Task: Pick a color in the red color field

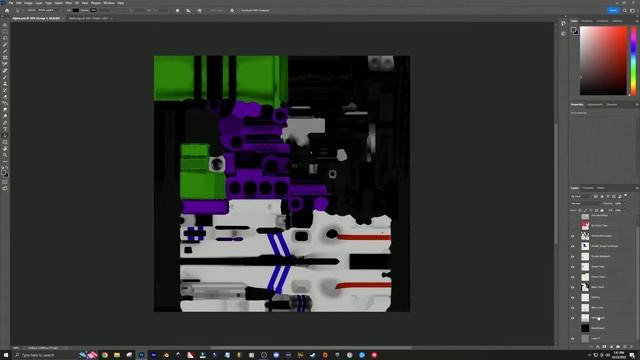Action: pos(603,61)
